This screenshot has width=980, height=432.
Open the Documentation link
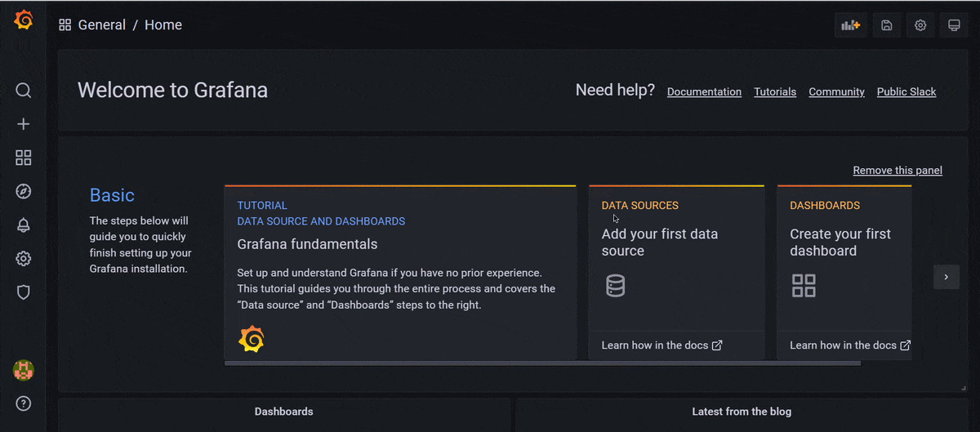[704, 92]
